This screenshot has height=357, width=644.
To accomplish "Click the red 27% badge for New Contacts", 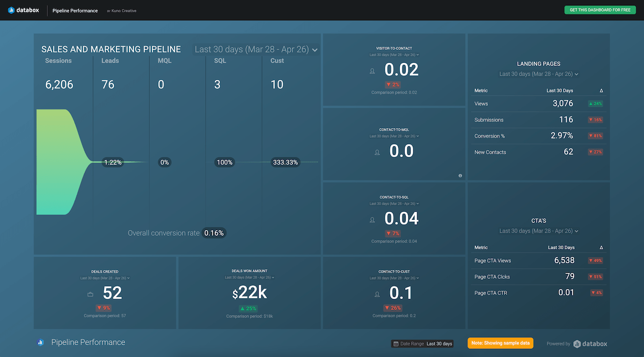I will [596, 152].
